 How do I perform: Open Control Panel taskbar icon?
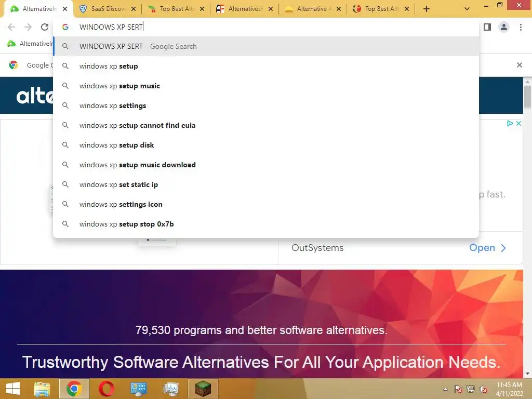tap(138, 389)
